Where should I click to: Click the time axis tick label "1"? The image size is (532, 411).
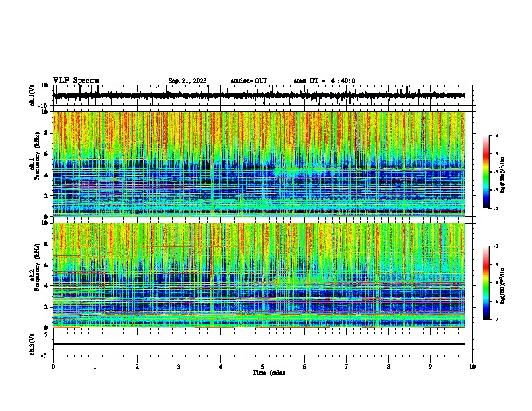[x=95, y=367]
